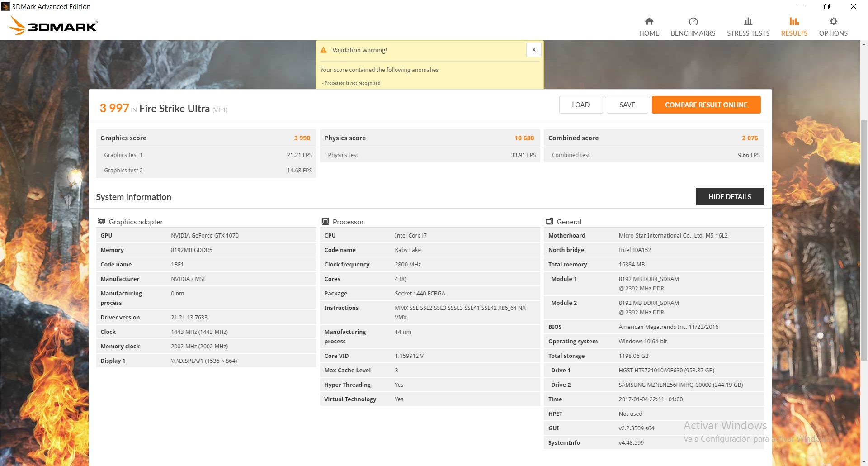
Task: Click 8192MB GDDR5 memory value
Action: pos(192,250)
